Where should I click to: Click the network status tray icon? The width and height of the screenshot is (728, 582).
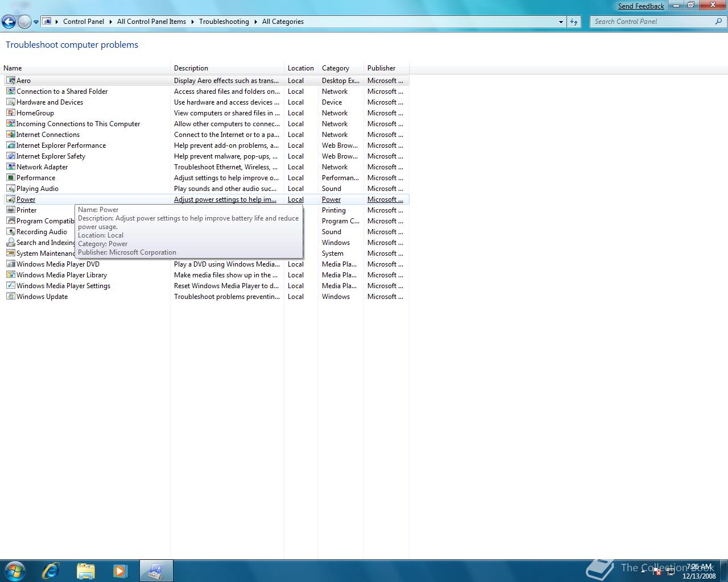[671, 572]
